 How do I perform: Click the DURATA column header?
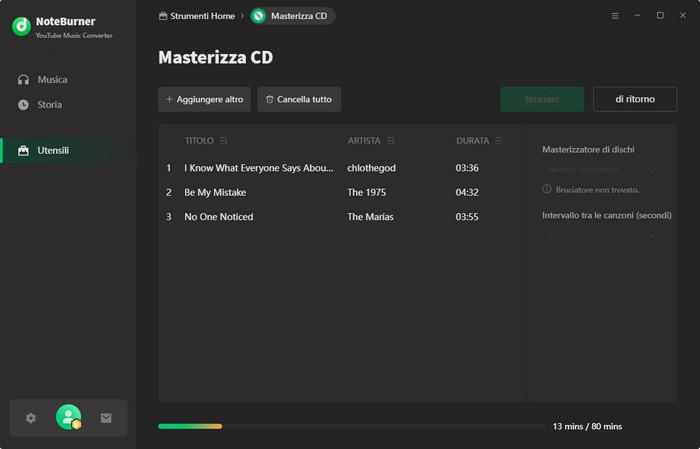point(472,141)
